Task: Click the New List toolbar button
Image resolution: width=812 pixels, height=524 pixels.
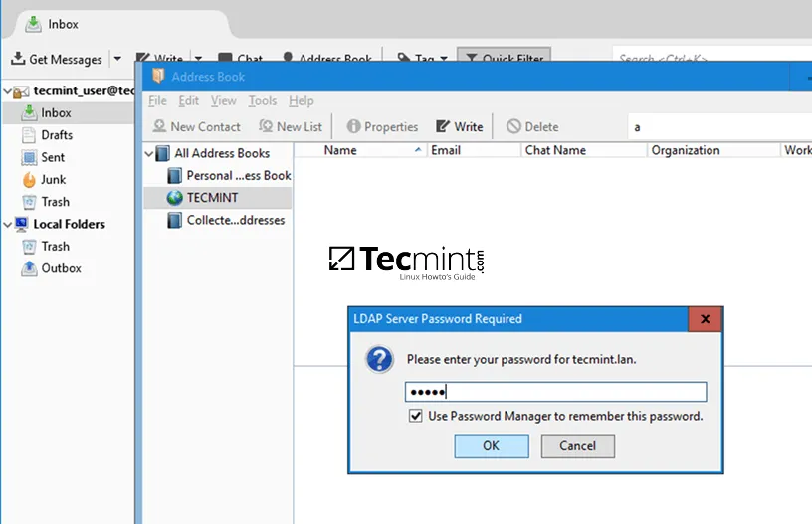Action: 291,126
